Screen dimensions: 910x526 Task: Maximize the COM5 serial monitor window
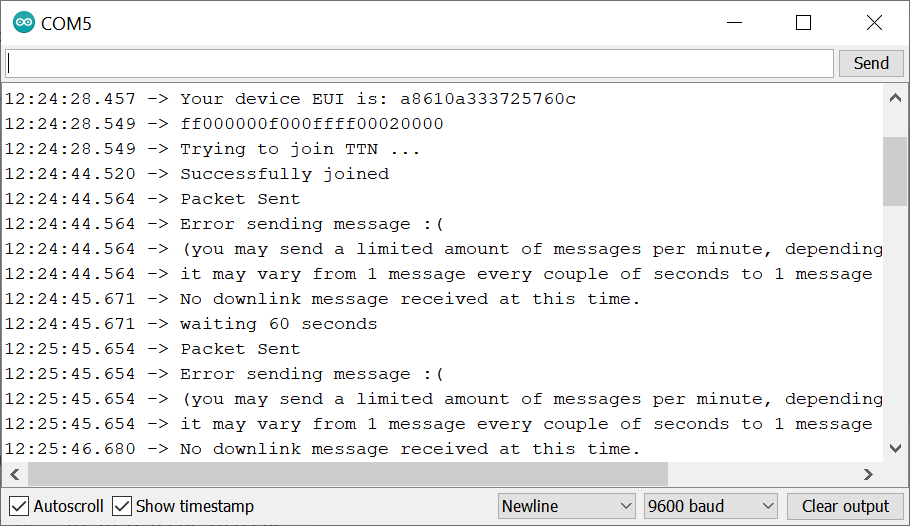click(803, 23)
